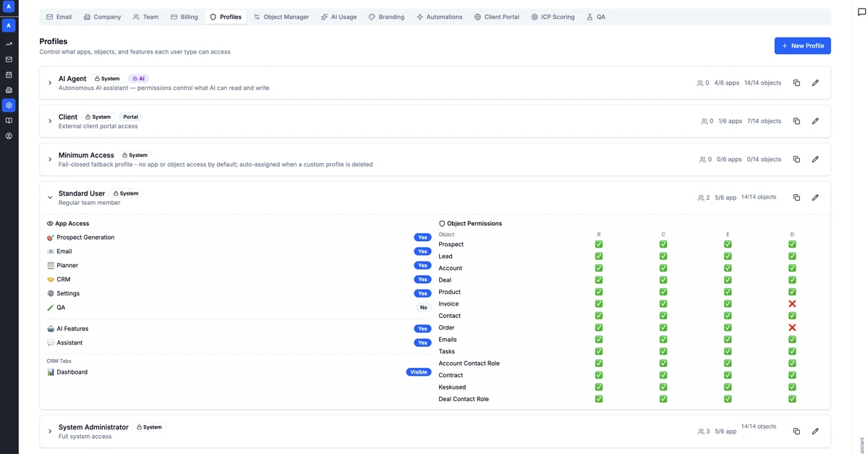The height and width of the screenshot is (454, 868).
Task: Toggle the Prospect read permission checkmark
Action: pos(599,244)
